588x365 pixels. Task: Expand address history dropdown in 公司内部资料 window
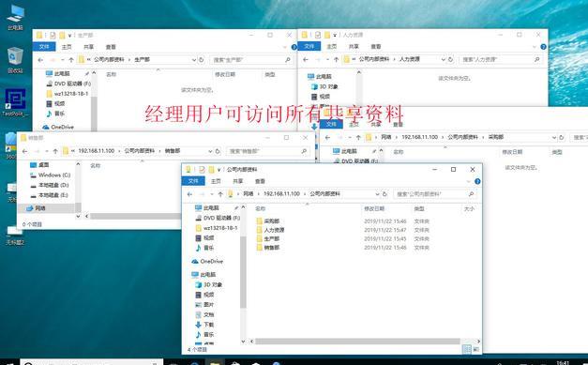tap(377, 194)
